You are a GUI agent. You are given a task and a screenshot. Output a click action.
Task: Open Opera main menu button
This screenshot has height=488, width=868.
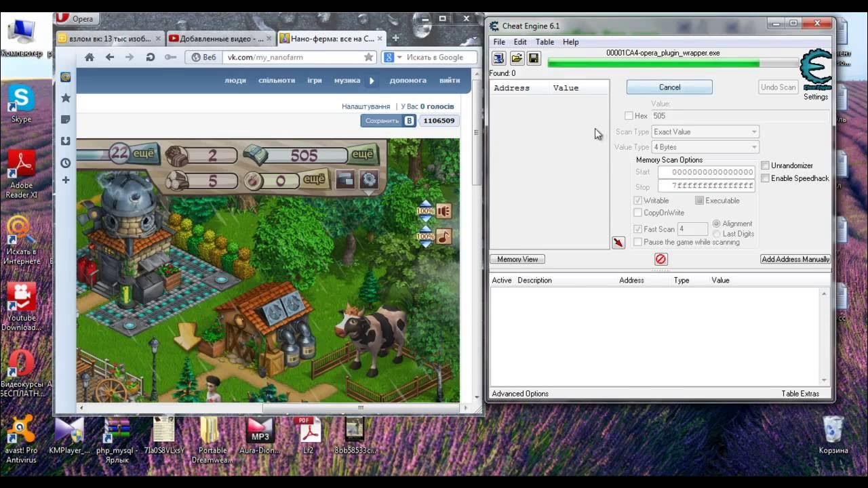point(77,19)
